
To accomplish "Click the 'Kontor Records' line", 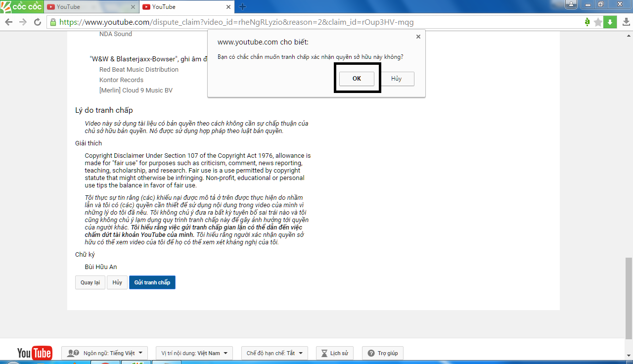I will pyautogui.click(x=121, y=80).
